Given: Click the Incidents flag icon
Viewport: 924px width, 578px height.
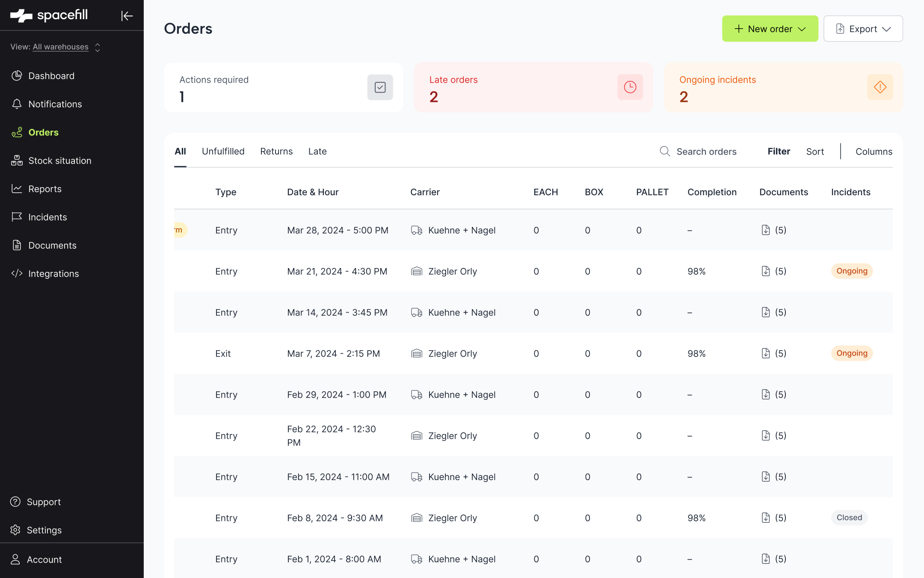Looking at the screenshot, I should pyautogui.click(x=17, y=217).
